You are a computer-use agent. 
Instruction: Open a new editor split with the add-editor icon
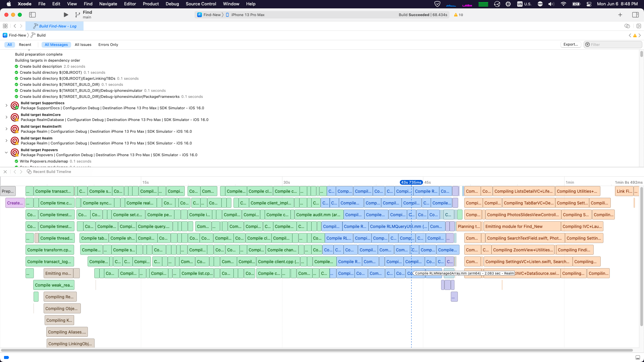coord(638,26)
